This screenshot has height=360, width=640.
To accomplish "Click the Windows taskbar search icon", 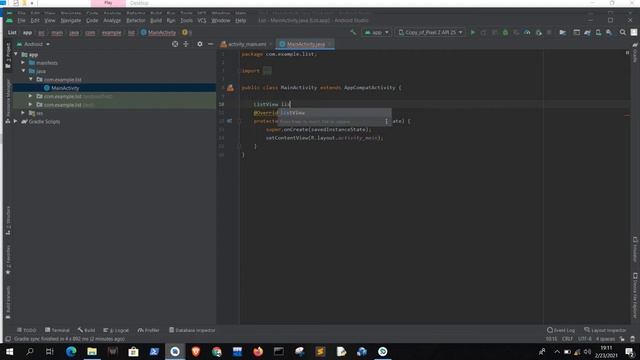I will pos(29,351).
